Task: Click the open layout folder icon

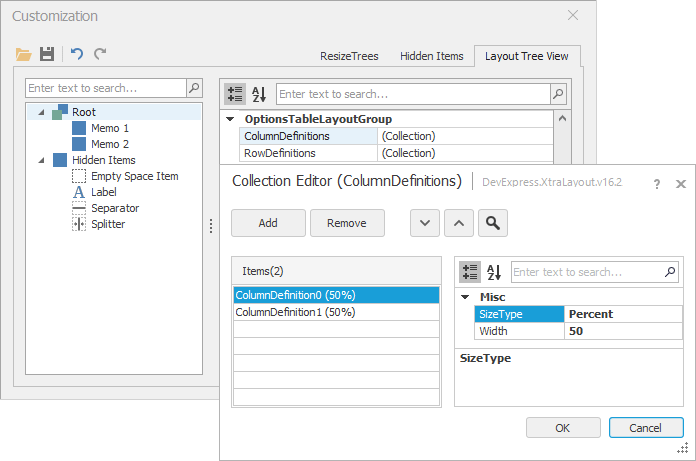Action: point(24,54)
